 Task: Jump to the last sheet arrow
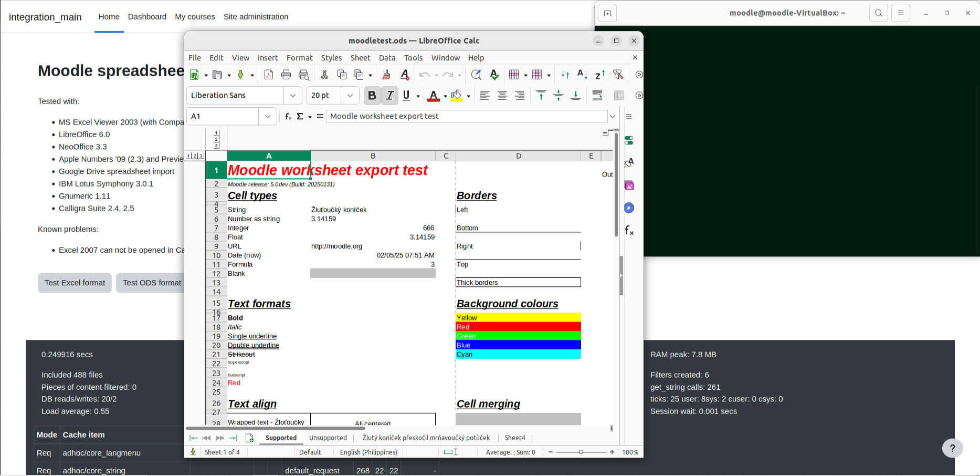click(x=234, y=438)
